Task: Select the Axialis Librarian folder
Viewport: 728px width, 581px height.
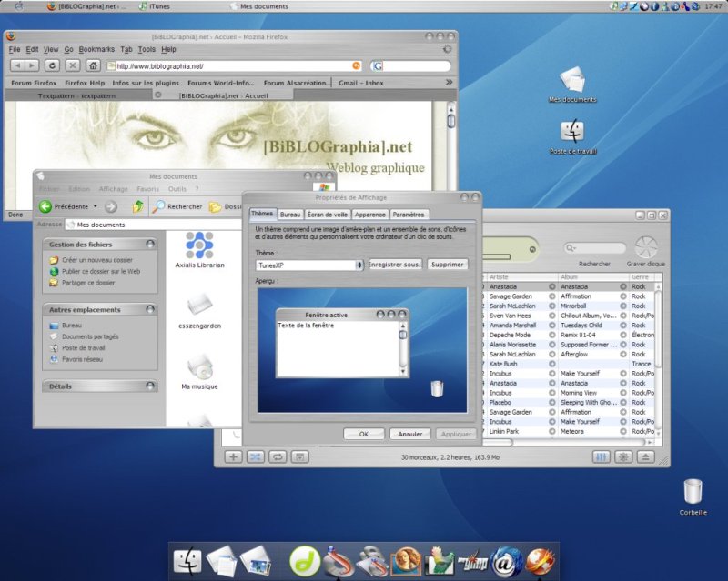Action: coord(199,250)
